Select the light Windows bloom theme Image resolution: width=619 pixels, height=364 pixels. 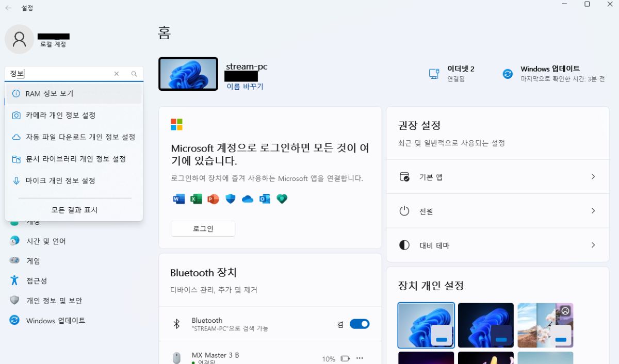[x=426, y=325]
